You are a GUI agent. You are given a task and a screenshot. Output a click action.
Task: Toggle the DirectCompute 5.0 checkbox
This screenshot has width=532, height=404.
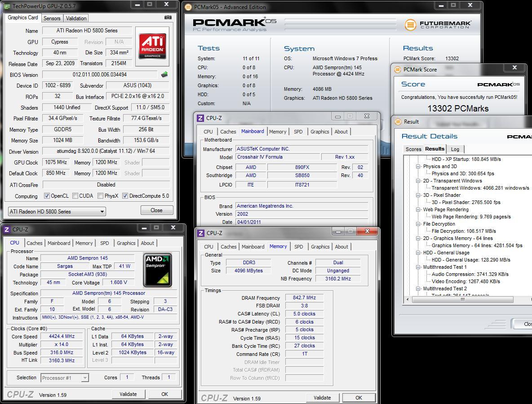point(125,196)
